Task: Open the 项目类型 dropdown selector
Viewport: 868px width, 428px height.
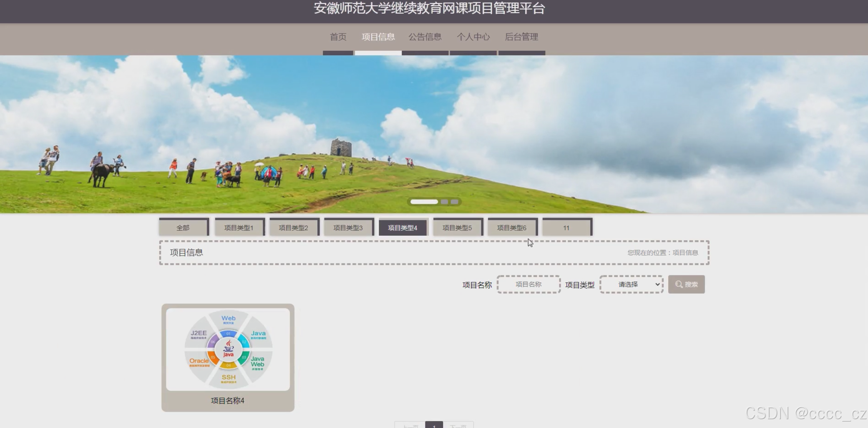Action: click(x=632, y=285)
